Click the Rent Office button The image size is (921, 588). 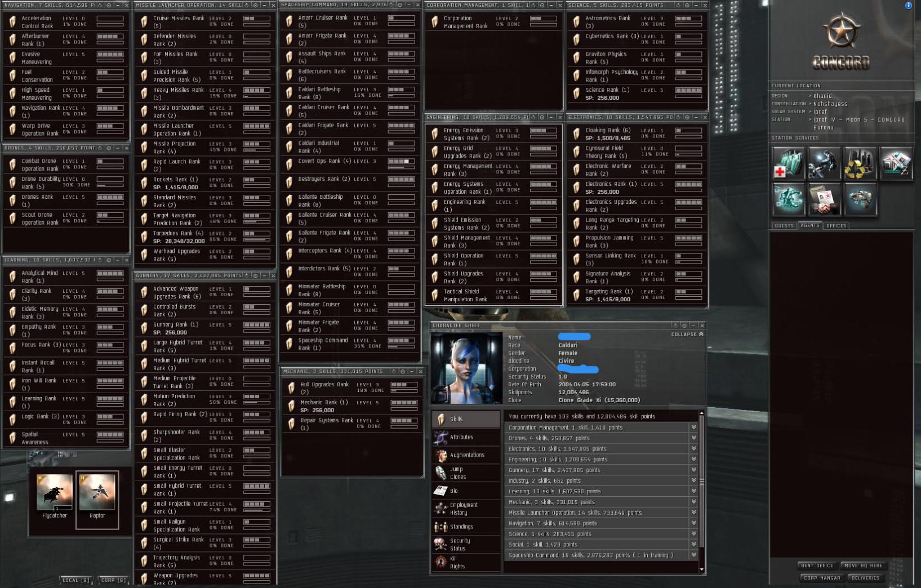(817, 565)
